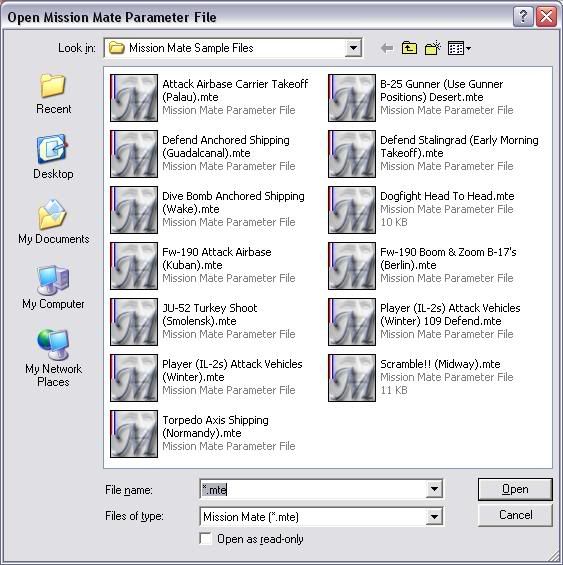
Task: Select My Computer in the places bar
Action: [53, 287]
